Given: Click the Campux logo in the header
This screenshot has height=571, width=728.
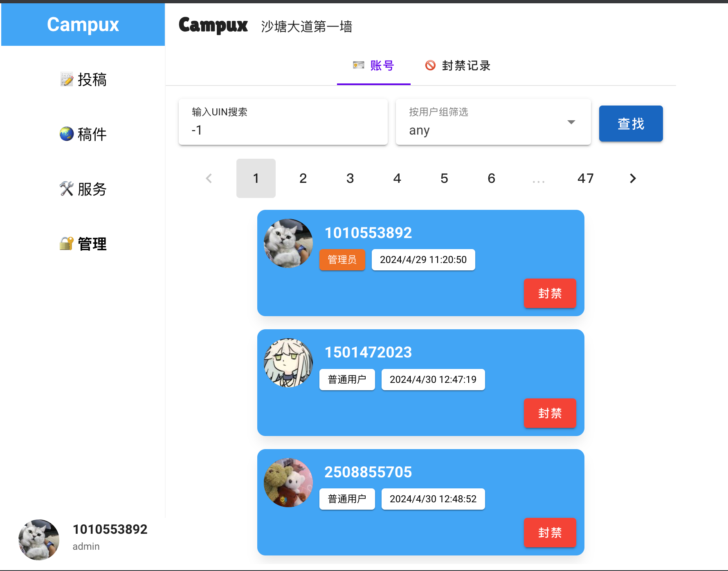Looking at the screenshot, I should [213, 25].
